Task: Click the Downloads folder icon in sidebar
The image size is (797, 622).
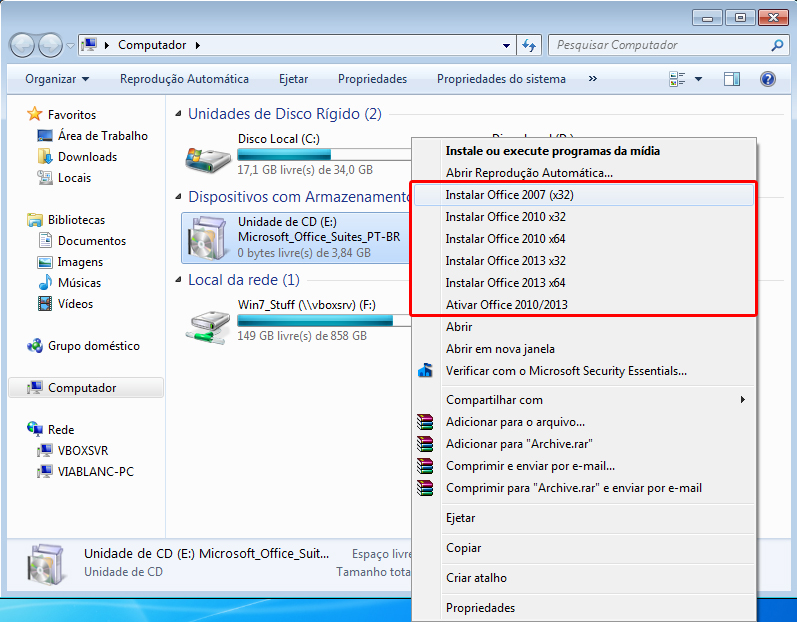Action: pyautogui.click(x=45, y=157)
